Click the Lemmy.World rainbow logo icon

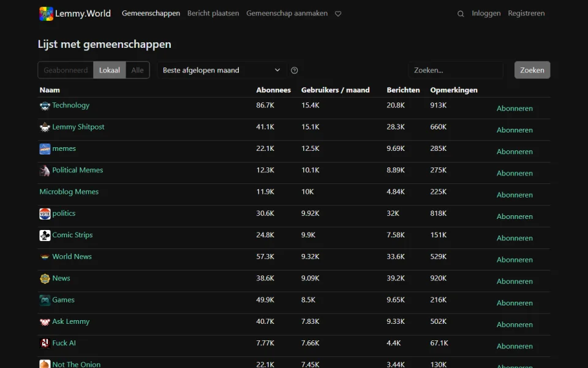point(46,13)
